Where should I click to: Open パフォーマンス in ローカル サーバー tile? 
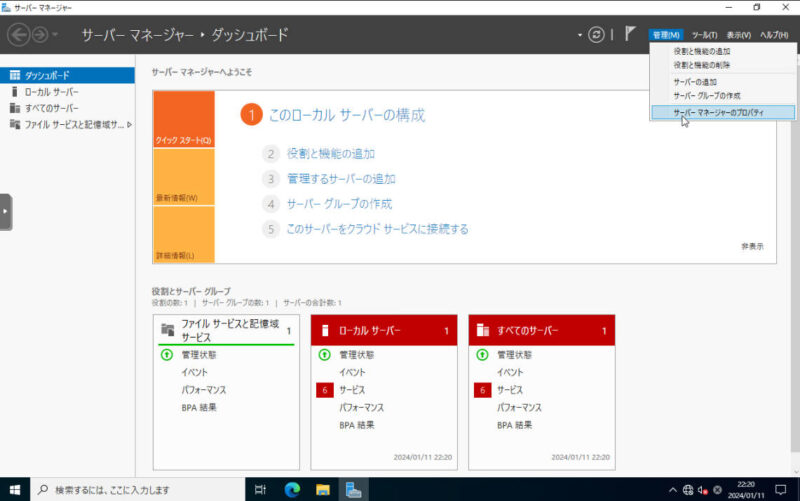coord(361,408)
